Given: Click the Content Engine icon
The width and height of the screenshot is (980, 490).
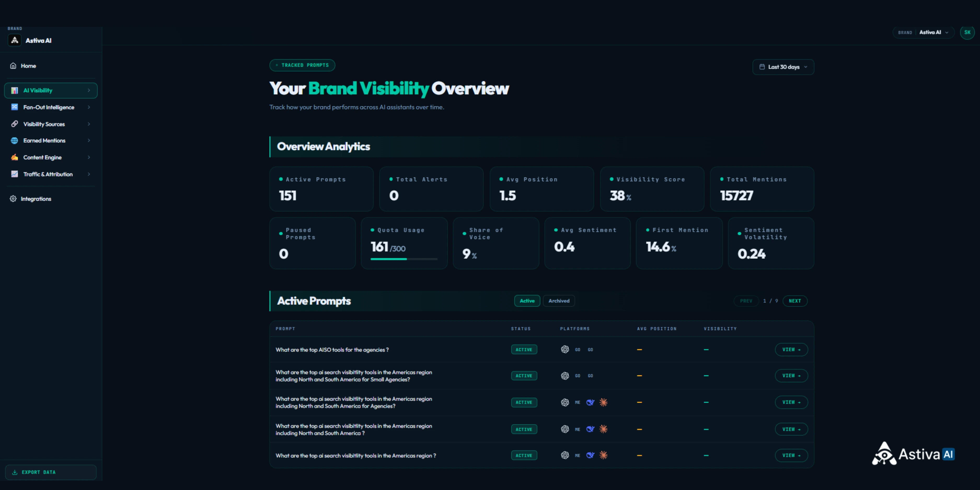Looking at the screenshot, I should [14, 158].
